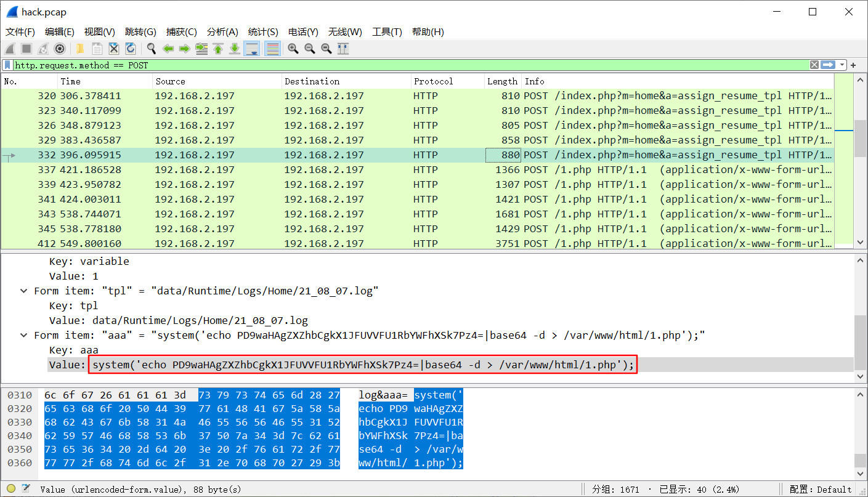
Task: Sort packets by Protocol column
Action: (x=448, y=81)
